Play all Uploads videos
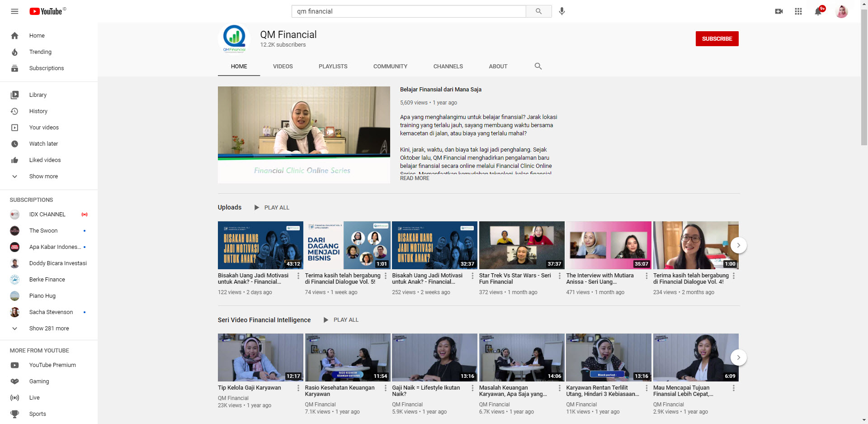The image size is (868, 424). tap(272, 208)
